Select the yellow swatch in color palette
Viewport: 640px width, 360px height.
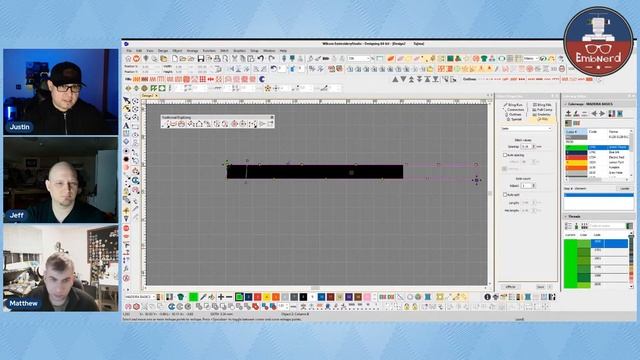267,297
